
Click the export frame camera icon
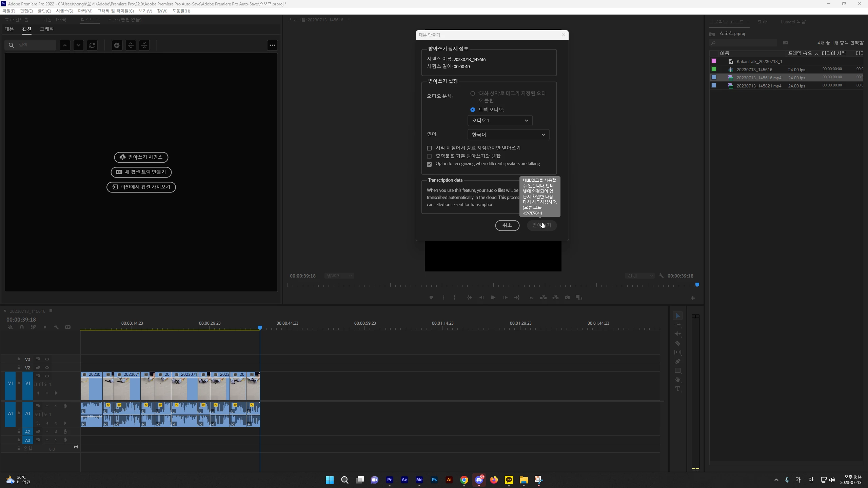pos(567,298)
